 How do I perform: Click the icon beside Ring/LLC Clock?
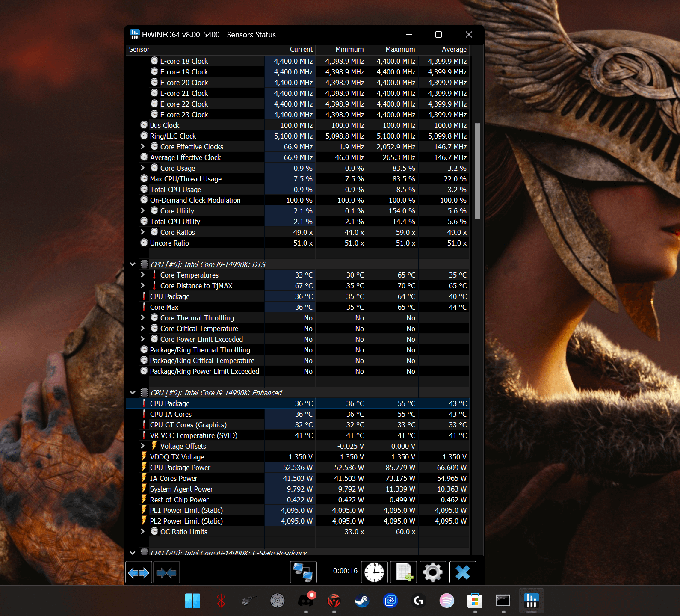144,136
